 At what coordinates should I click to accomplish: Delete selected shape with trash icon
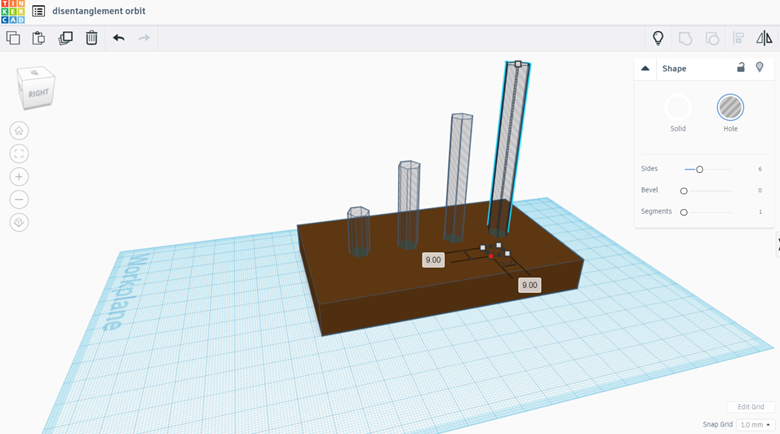point(92,38)
